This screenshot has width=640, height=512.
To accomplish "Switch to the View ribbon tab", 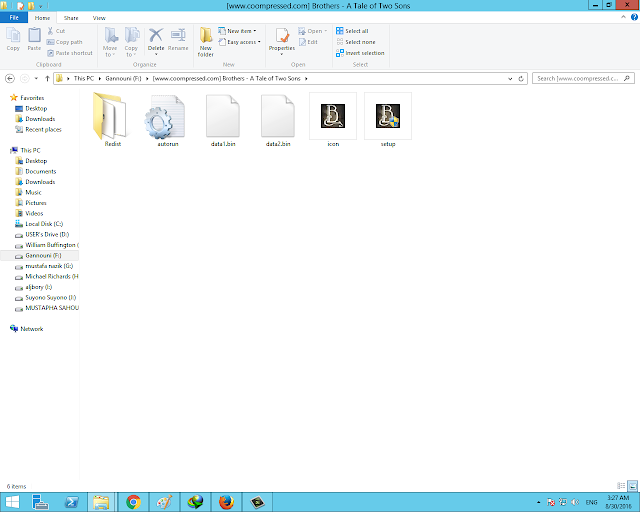I will [x=99, y=18].
